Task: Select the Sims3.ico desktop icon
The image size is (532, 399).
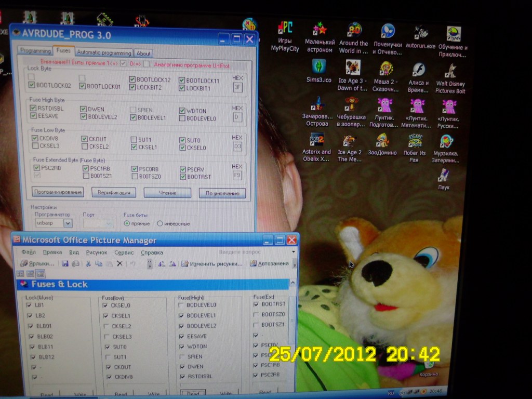Action: pos(318,71)
